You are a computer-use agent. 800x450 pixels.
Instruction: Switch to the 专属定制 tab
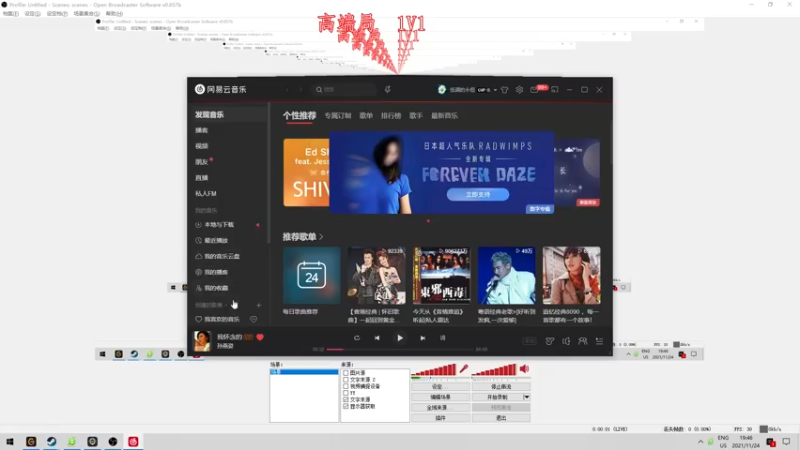click(x=338, y=116)
